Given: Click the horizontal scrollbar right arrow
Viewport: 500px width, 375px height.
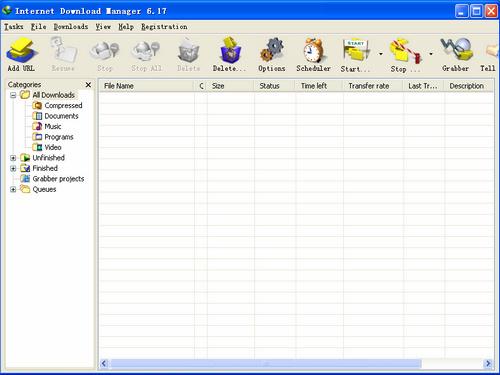Looking at the screenshot, I should (x=489, y=364).
